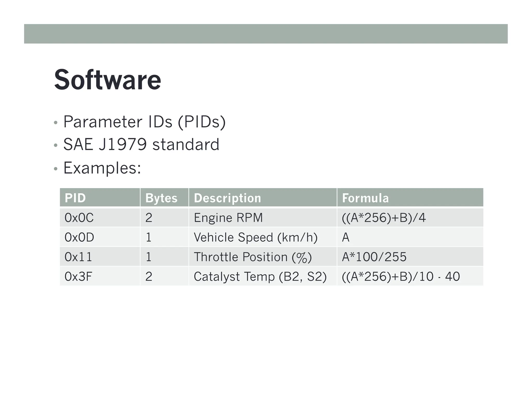The height and width of the screenshot is (411, 532).
Task: Select the 0x11 PID cell
Action: tap(78, 257)
